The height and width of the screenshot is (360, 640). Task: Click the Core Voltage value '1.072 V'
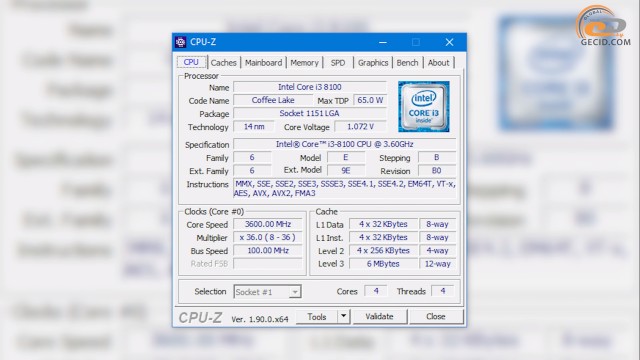[360, 127]
